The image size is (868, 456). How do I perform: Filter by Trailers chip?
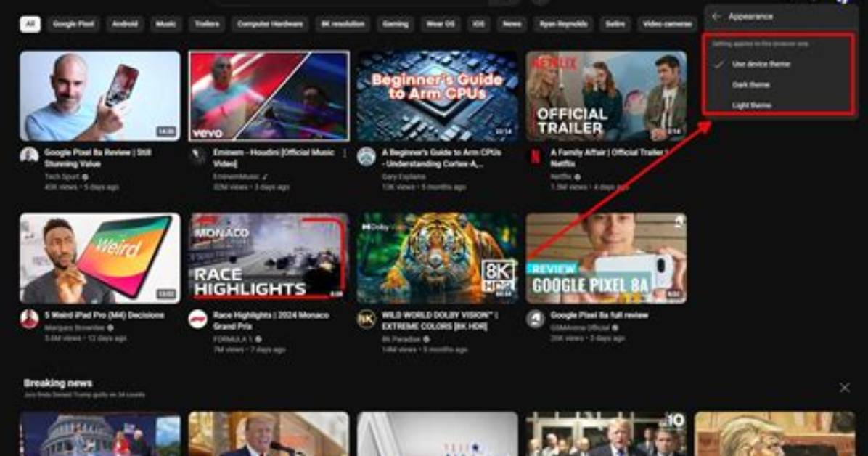pos(207,24)
